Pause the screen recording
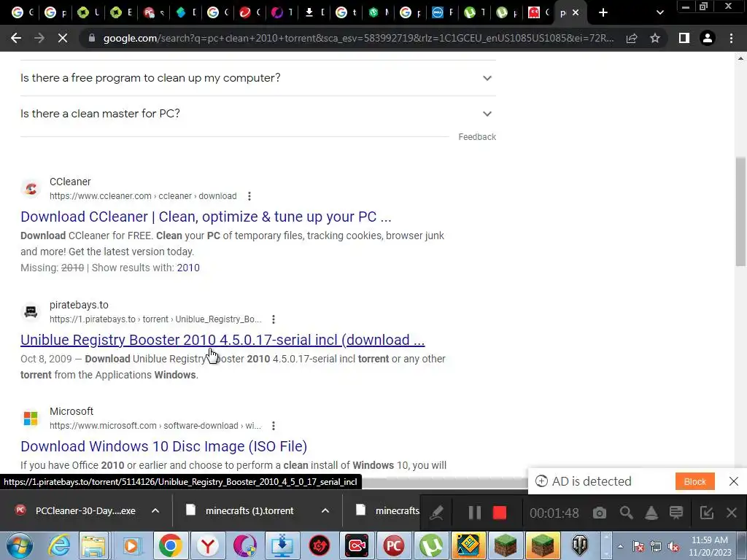 tap(474, 513)
